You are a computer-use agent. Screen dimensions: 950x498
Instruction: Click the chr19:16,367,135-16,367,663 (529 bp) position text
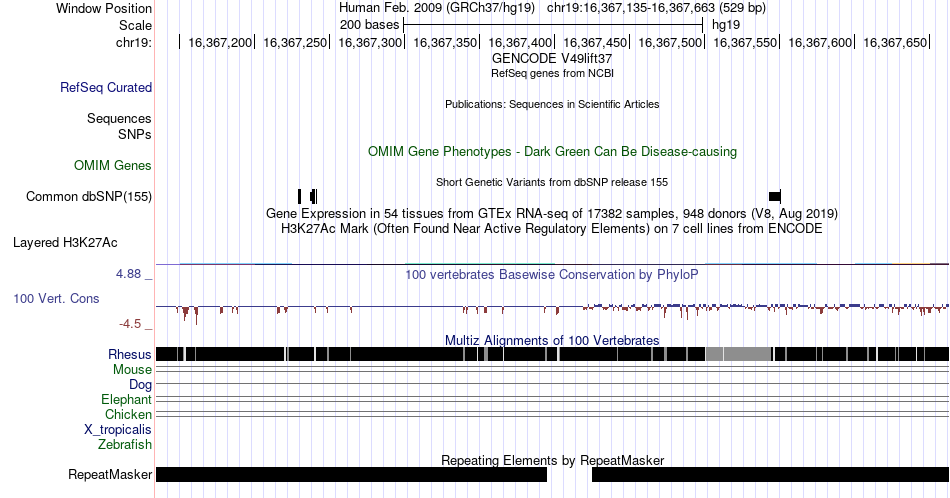pyautogui.click(x=656, y=8)
